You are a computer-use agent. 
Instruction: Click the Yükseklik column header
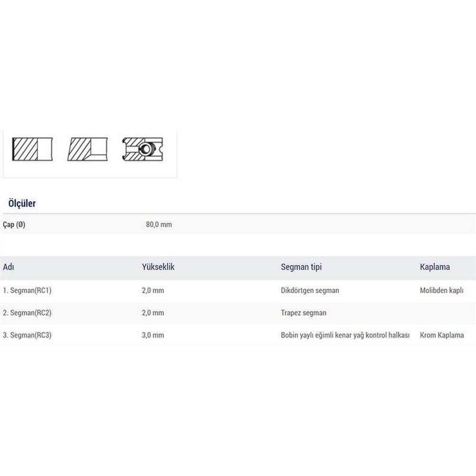(x=158, y=267)
